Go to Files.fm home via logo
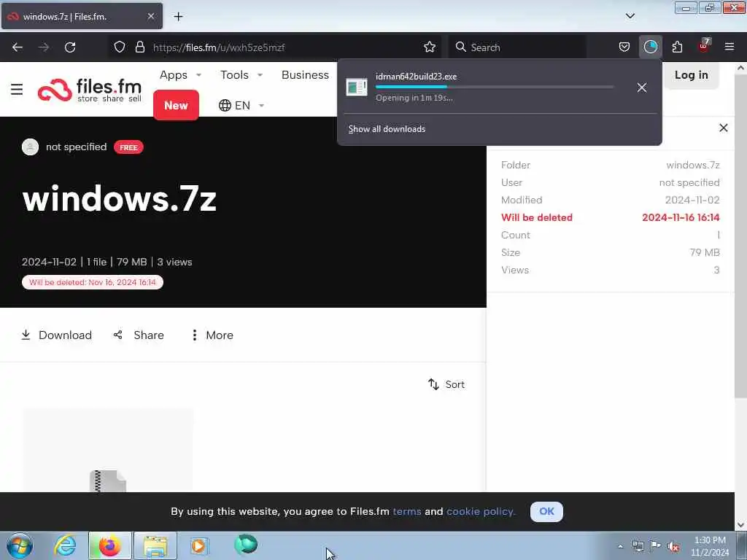747x560 pixels. tap(90, 90)
